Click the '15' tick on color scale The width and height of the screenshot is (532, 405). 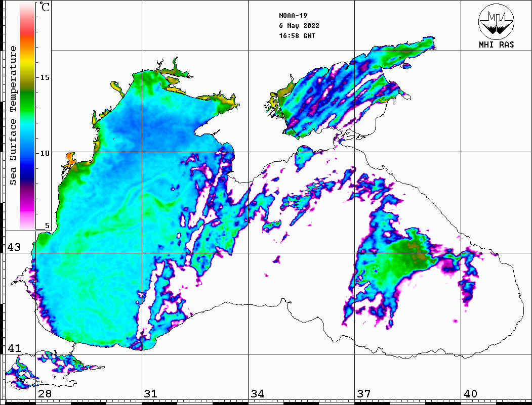45,77
